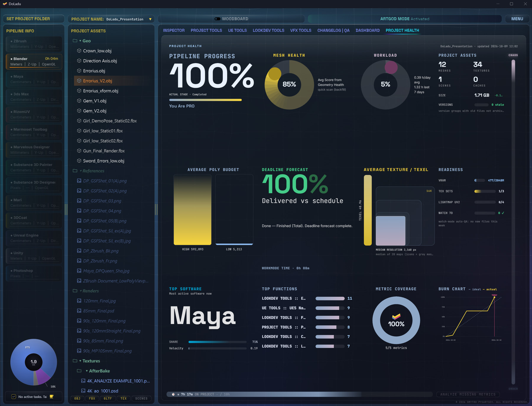Toggle the OBJ file filter
This screenshot has width=532, height=406.
click(x=77, y=398)
